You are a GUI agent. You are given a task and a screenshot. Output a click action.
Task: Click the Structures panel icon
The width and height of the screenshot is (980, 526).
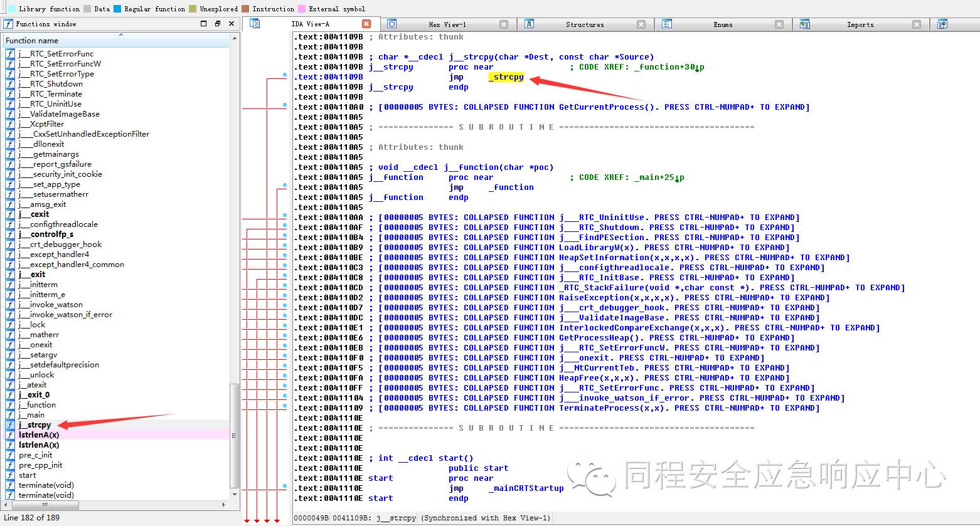pyautogui.click(x=530, y=24)
